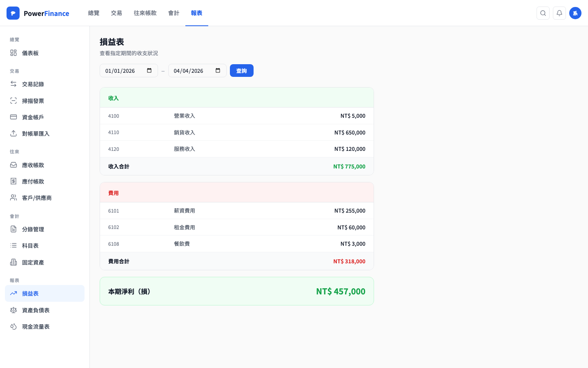588x368 pixels.
Task: Open the notifications bell
Action: [559, 13]
